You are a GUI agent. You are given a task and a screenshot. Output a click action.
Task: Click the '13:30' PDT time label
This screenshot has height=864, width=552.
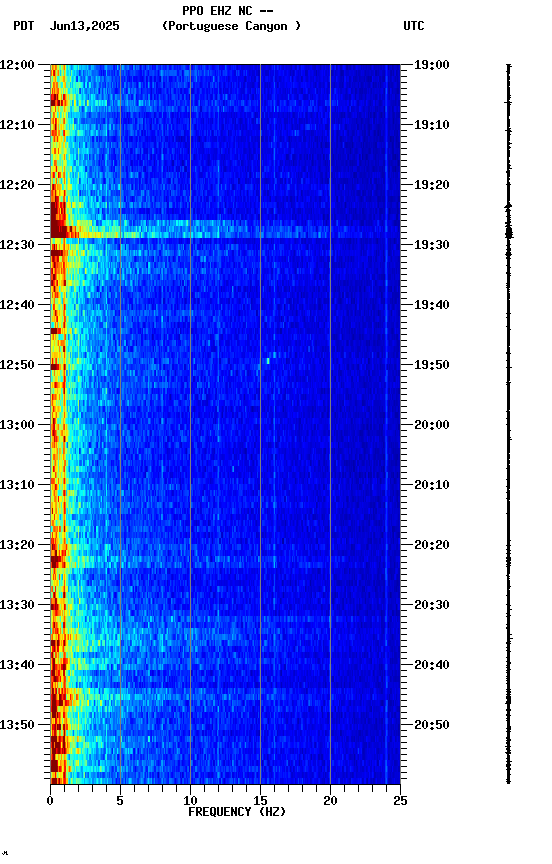tap(17, 605)
